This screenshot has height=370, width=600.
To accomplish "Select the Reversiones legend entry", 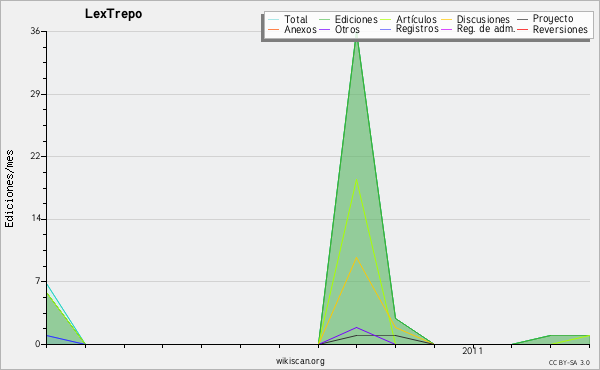I will pos(560,29).
